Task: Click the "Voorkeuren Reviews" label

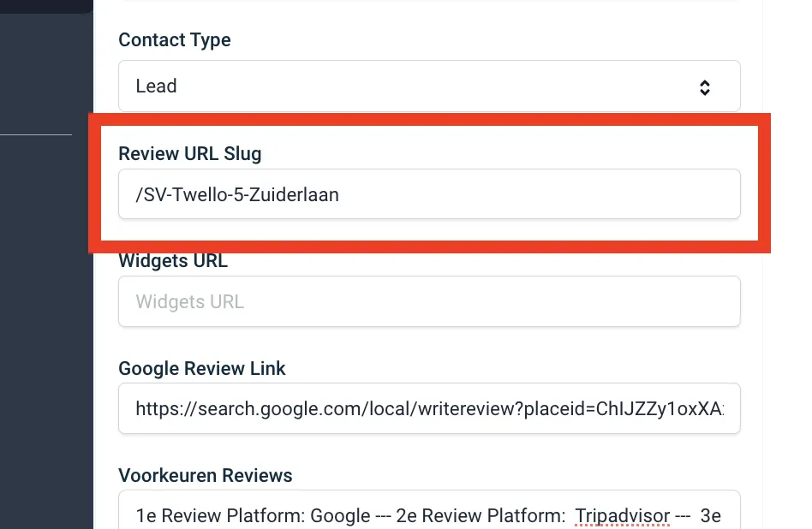Action: [206, 475]
